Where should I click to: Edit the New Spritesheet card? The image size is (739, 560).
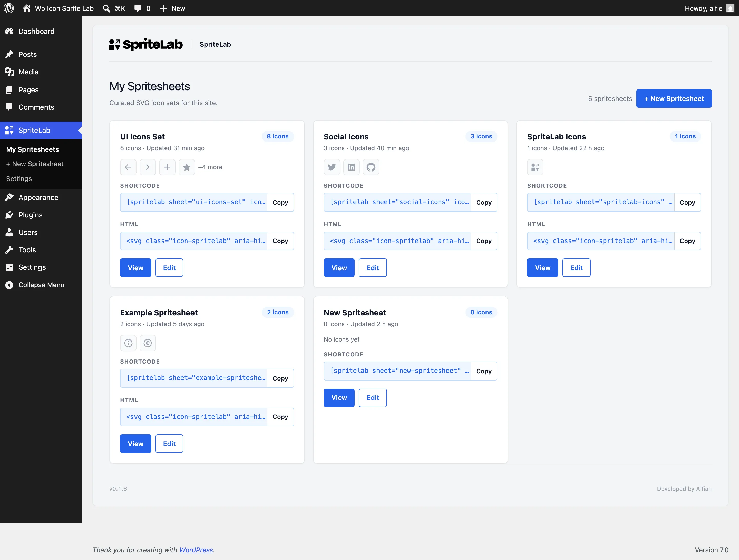[373, 398]
